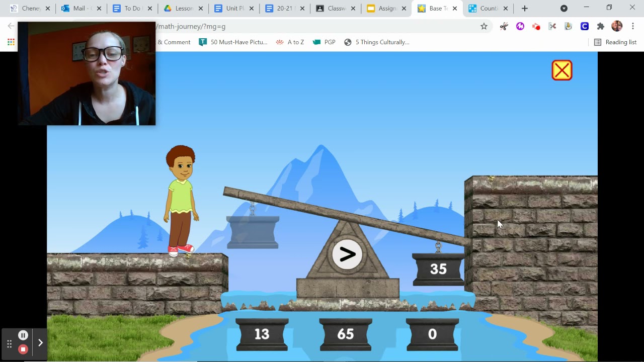Viewport: 644px width, 362px height.
Task: Close the Assign tab
Action: coord(404,9)
